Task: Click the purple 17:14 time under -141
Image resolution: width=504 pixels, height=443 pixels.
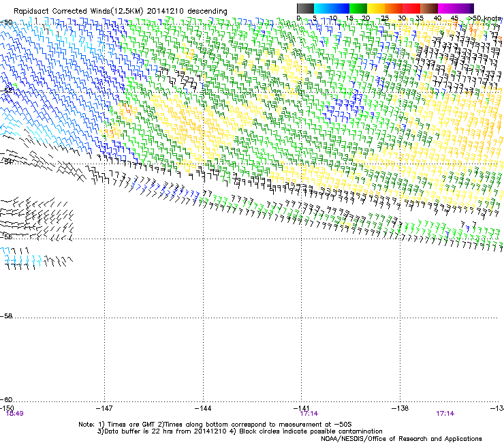Action: 309,414
